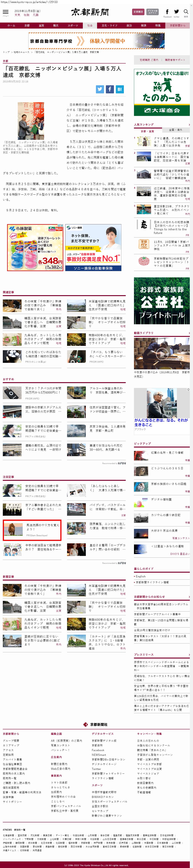The image size is (193, 868).
Task: Open the English link in 暮らしのガイド
Action: pos(141,577)
